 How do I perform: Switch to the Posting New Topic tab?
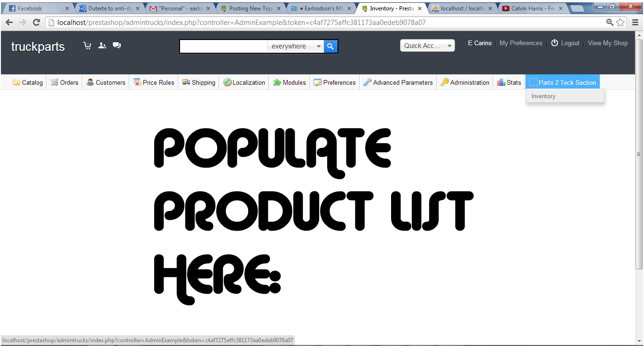pyautogui.click(x=250, y=8)
